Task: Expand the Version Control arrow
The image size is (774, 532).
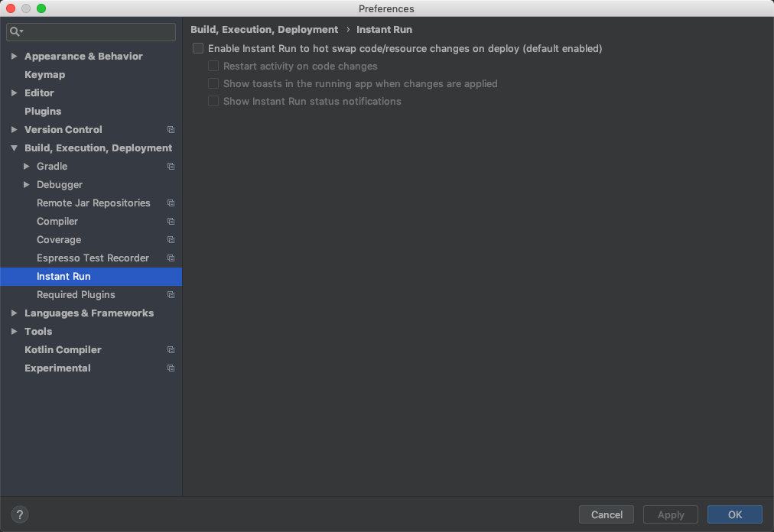Action: pos(15,129)
